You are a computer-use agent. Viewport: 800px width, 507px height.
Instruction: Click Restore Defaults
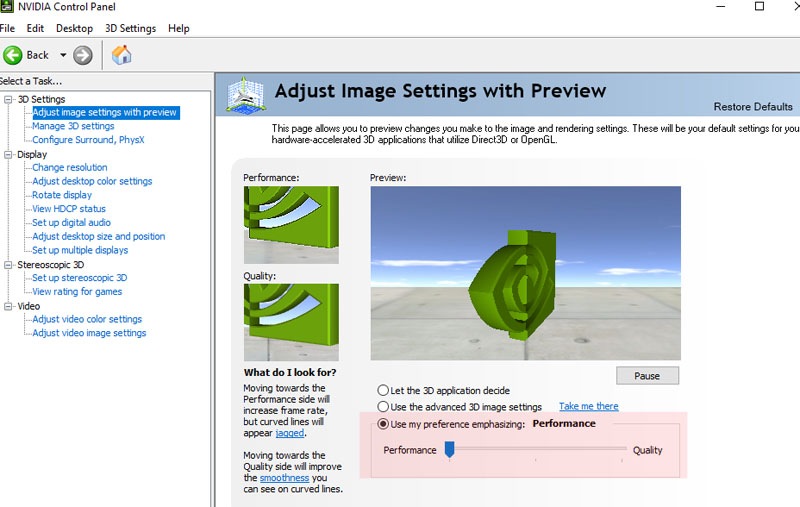point(753,107)
